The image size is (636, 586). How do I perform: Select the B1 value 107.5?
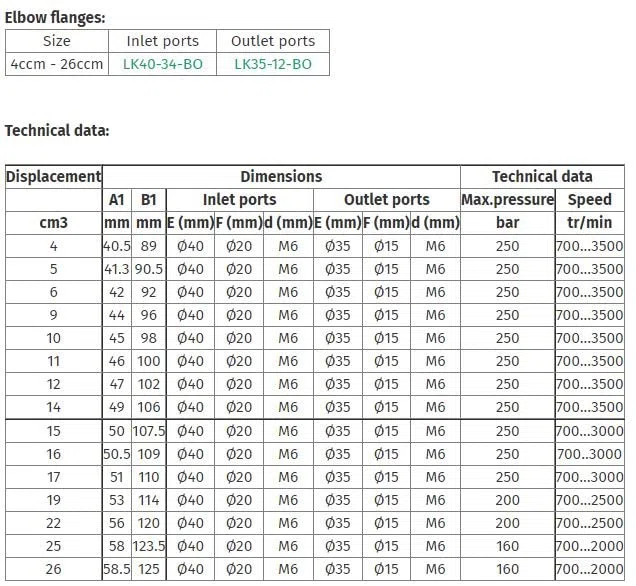[149, 431]
